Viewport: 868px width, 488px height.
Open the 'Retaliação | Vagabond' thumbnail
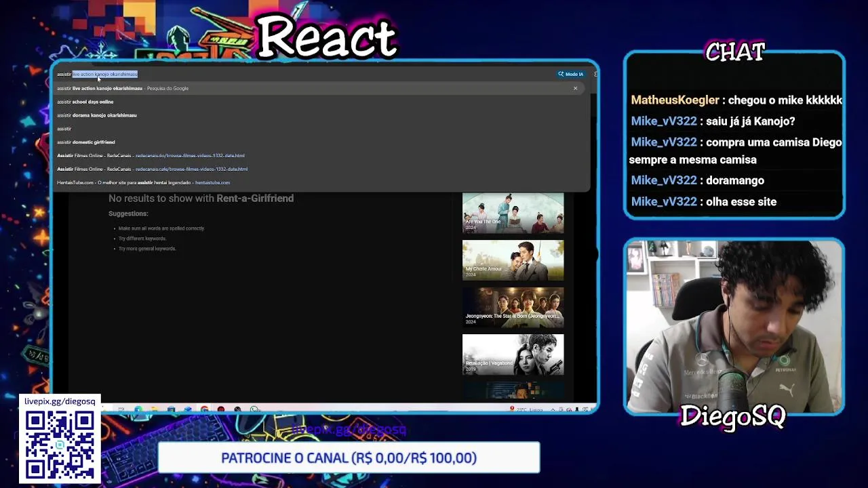[513, 354]
